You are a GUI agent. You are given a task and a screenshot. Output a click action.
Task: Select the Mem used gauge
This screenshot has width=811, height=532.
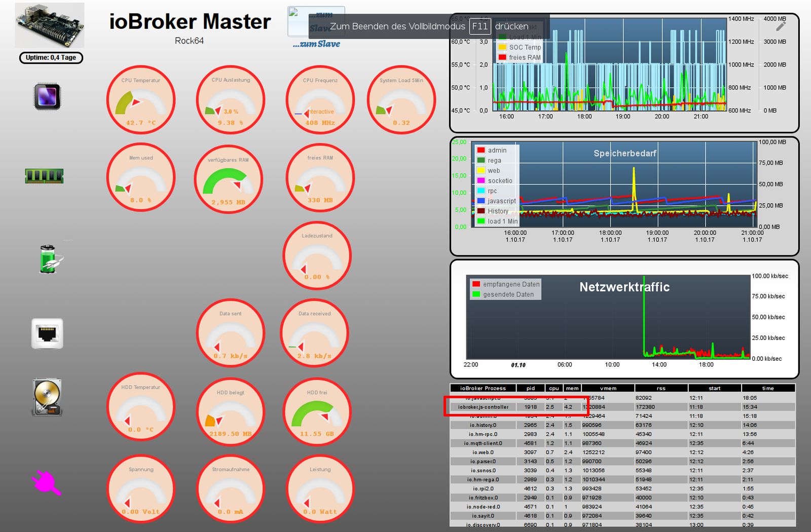click(140, 177)
